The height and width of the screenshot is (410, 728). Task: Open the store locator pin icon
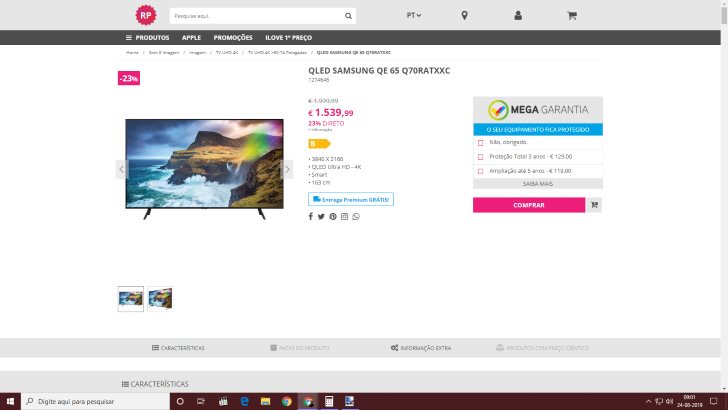point(464,16)
